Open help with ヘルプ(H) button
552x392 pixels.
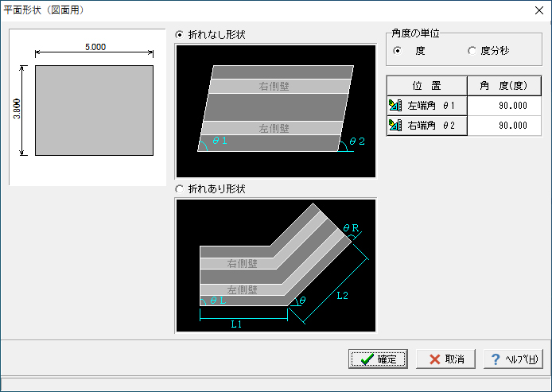[x=513, y=359]
